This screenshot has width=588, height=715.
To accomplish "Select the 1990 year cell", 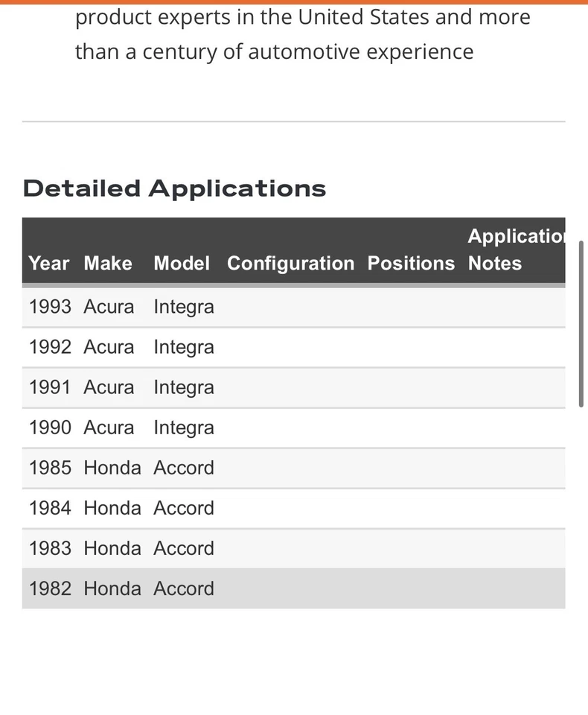I will coord(50,428).
